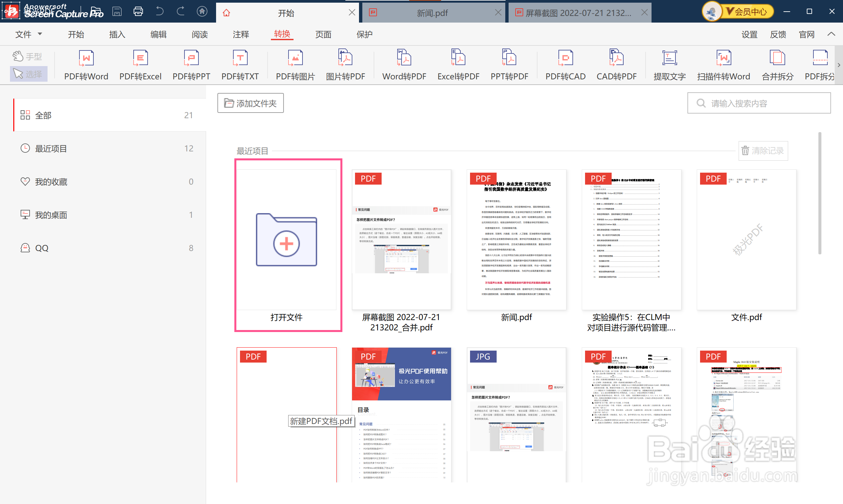The height and width of the screenshot is (504, 843).
Task: Switch to the 新闻.pdf document tab
Action: point(432,13)
